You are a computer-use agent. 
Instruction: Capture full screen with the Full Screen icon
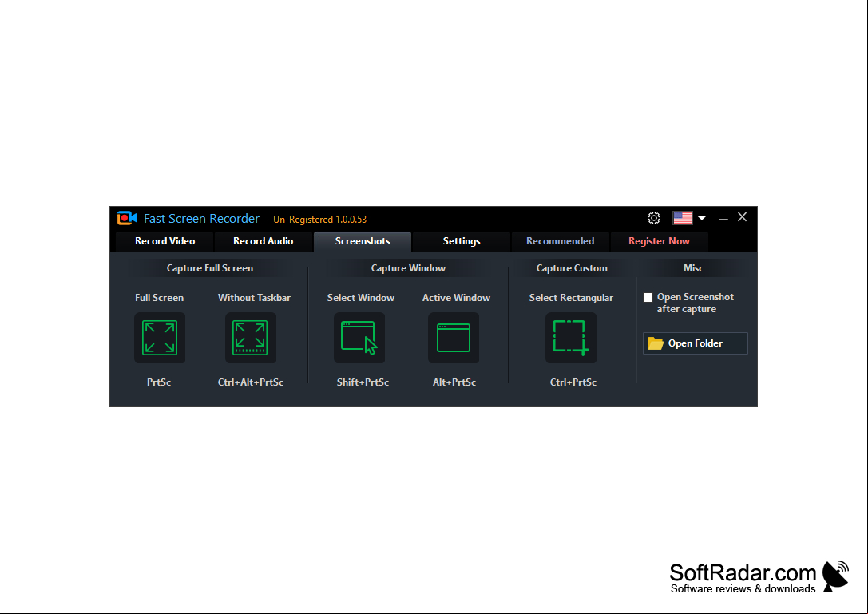pos(160,338)
